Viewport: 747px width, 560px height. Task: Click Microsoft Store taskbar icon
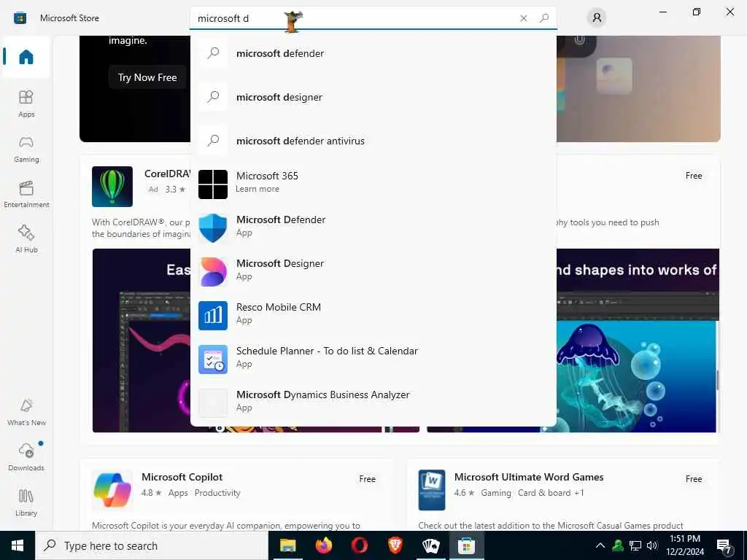tap(466, 545)
